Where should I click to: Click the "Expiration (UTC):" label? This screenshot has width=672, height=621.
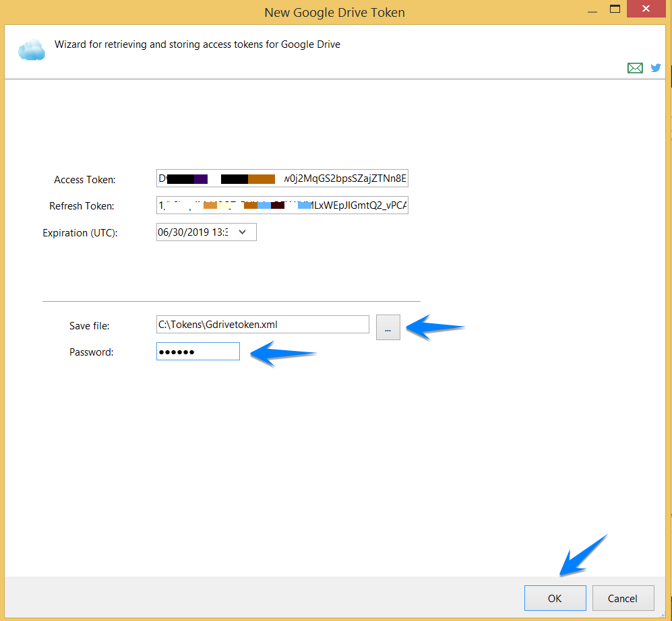(80, 233)
